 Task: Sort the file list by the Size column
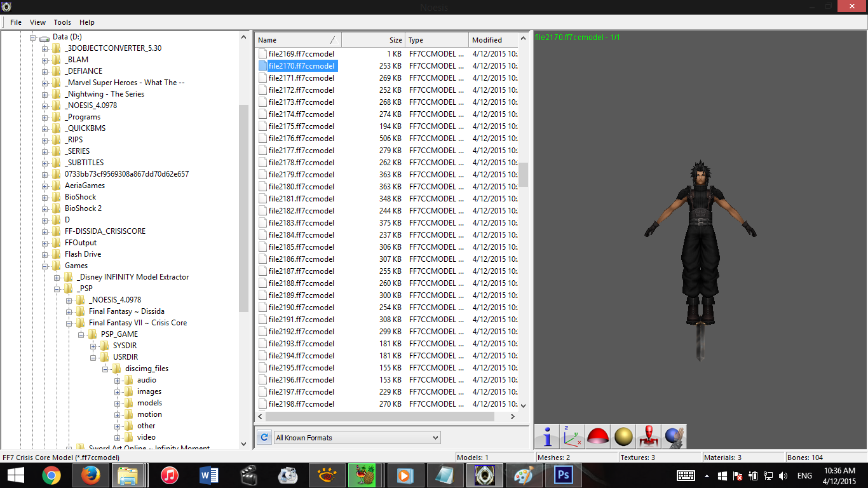(x=374, y=40)
